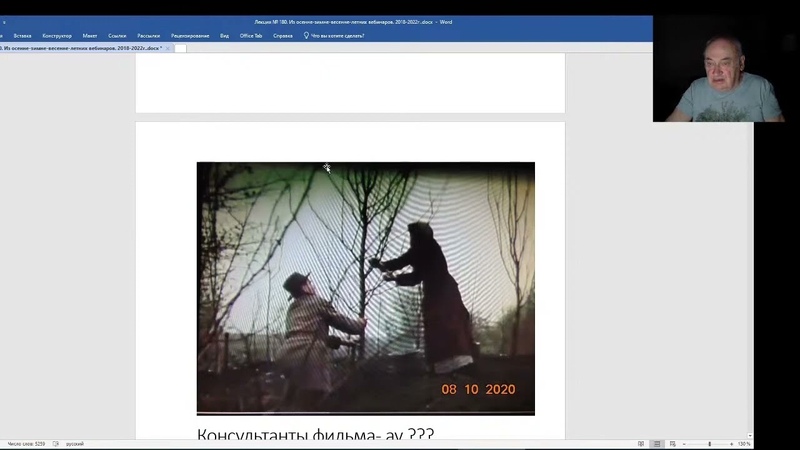Click the 'русский' language indicator
The image size is (800, 450).
75,444
